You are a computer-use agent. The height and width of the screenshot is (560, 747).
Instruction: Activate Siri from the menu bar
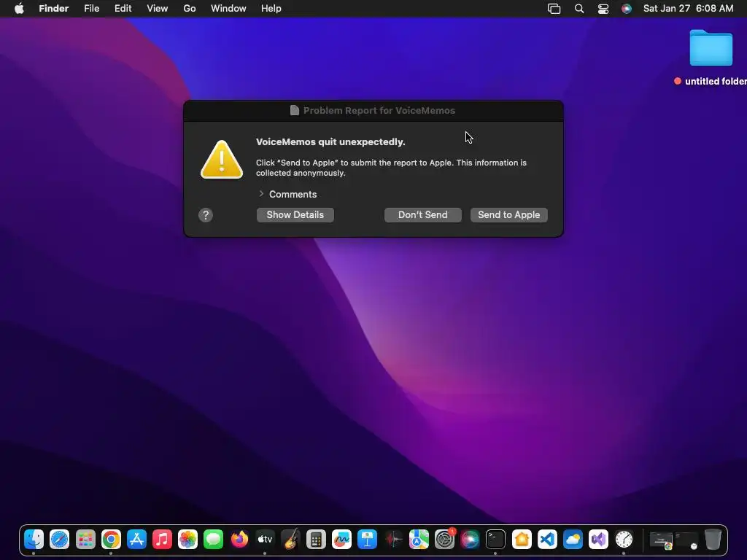[627, 9]
